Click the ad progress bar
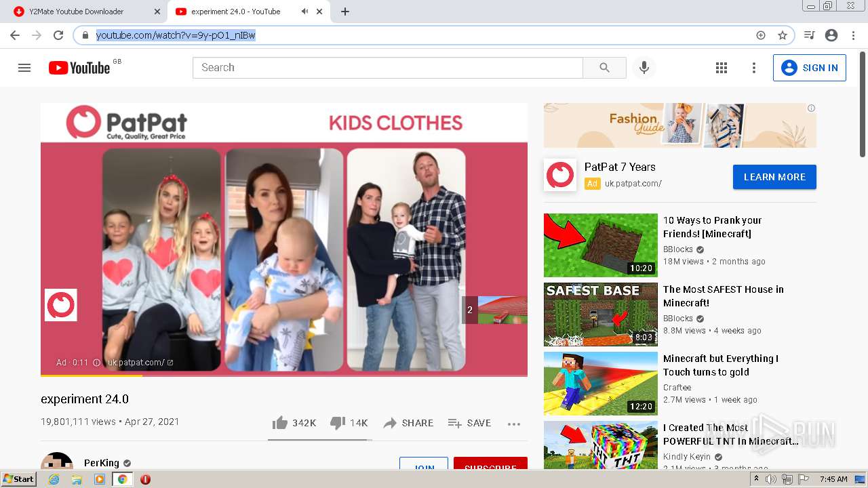Image resolution: width=868 pixels, height=488 pixels. 284,375
